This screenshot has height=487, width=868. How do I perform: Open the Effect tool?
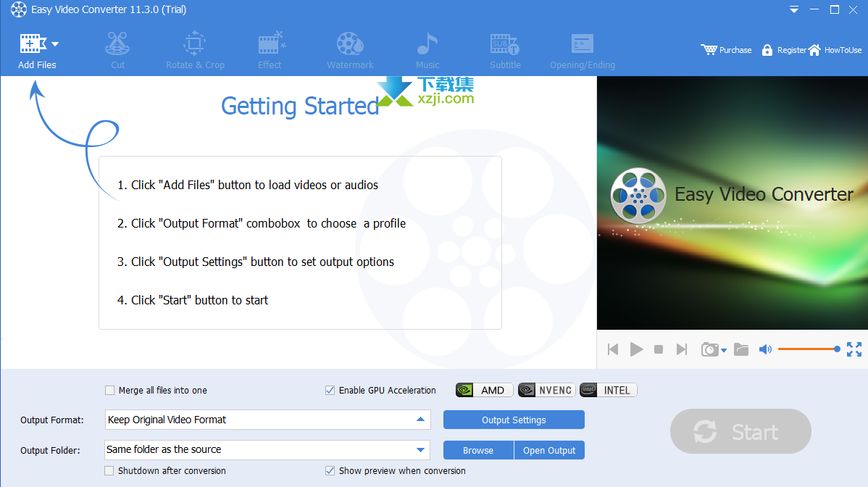coord(270,51)
